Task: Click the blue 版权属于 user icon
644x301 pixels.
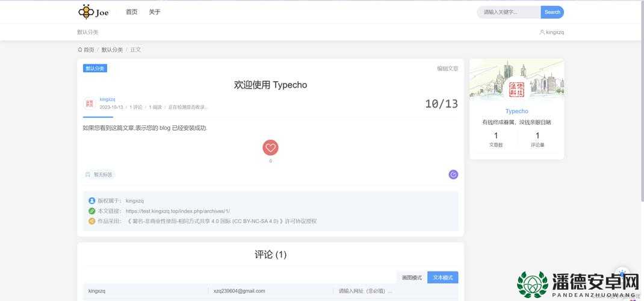Action: coord(91,201)
